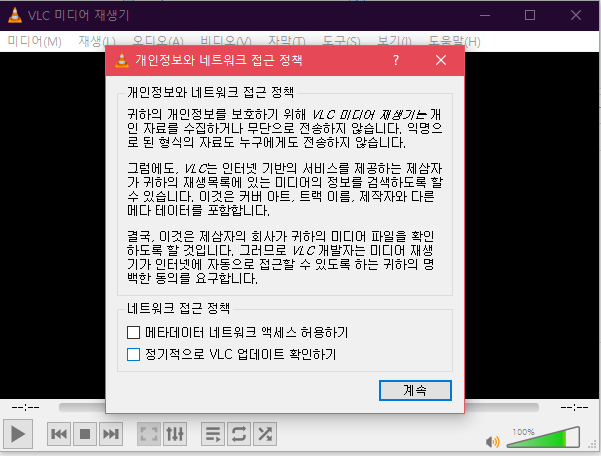Open the 자막(T) menu
The height and width of the screenshot is (456, 601).
(287, 41)
